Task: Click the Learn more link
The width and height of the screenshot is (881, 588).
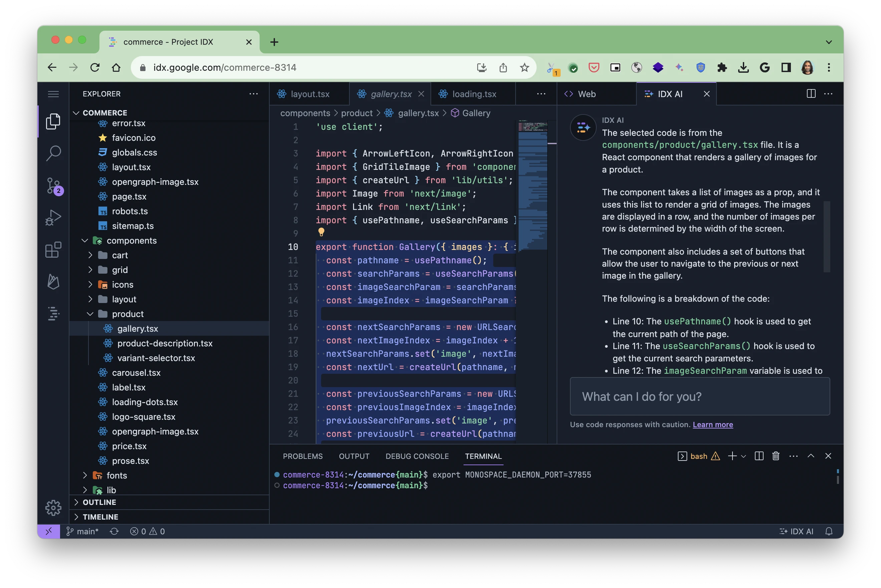Action: tap(713, 424)
